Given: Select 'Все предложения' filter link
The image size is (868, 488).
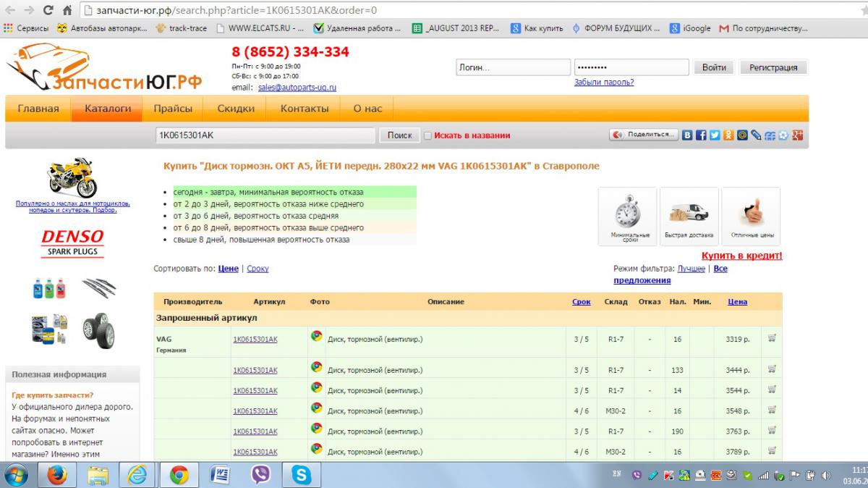Looking at the screenshot, I should coord(671,274).
